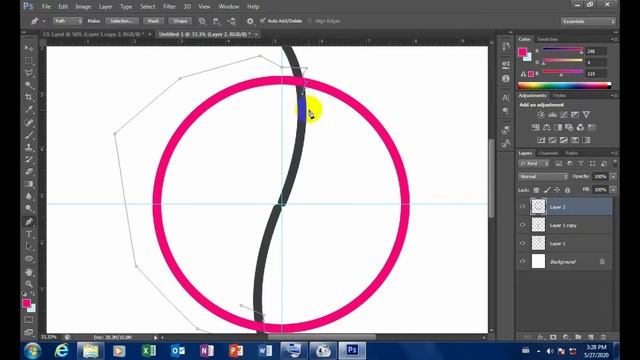Open the File menu
The width and height of the screenshot is (640, 360).
point(46,7)
